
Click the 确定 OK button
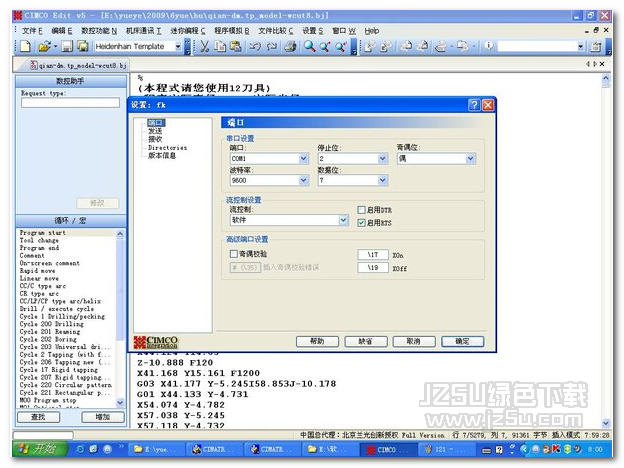coord(462,341)
